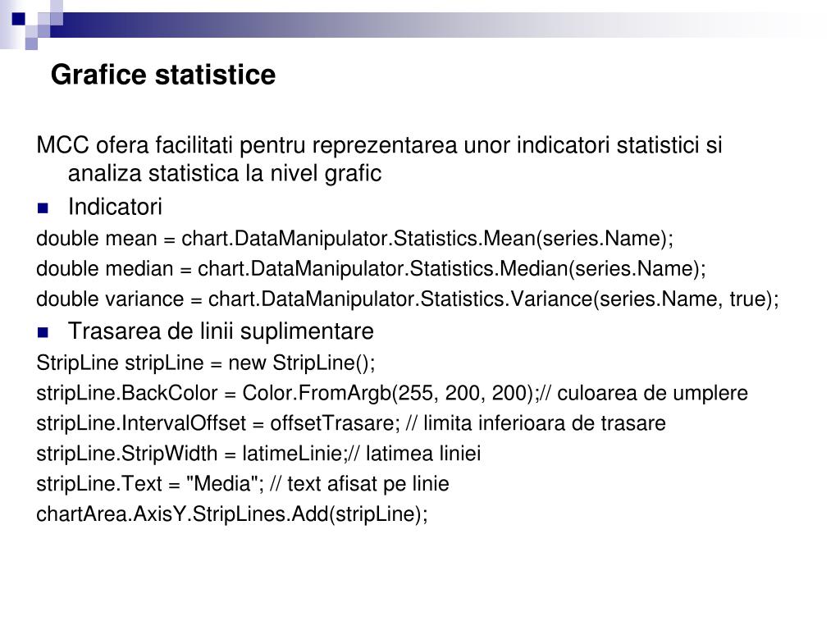Click the 'analiza statistica la nivel grafic' line
This screenshot has width=840, height=630.
(x=225, y=174)
